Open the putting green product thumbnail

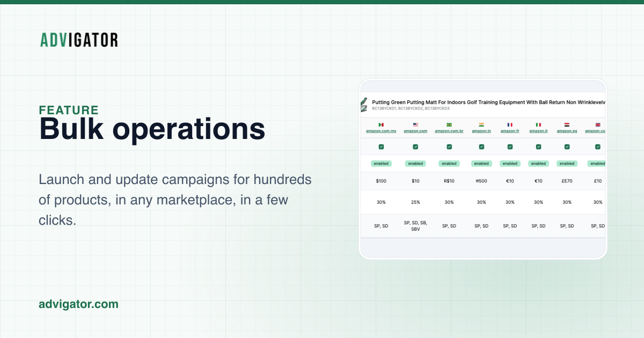pos(364,105)
